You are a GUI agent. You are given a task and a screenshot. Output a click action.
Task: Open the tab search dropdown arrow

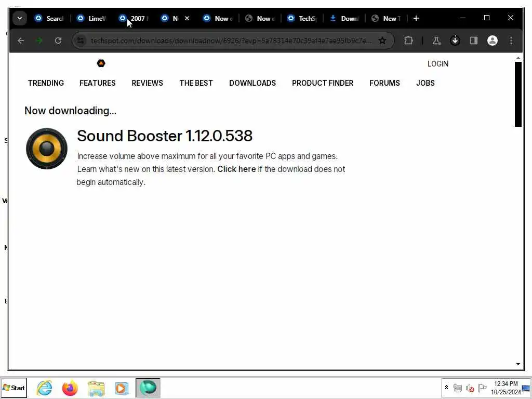[20, 18]
